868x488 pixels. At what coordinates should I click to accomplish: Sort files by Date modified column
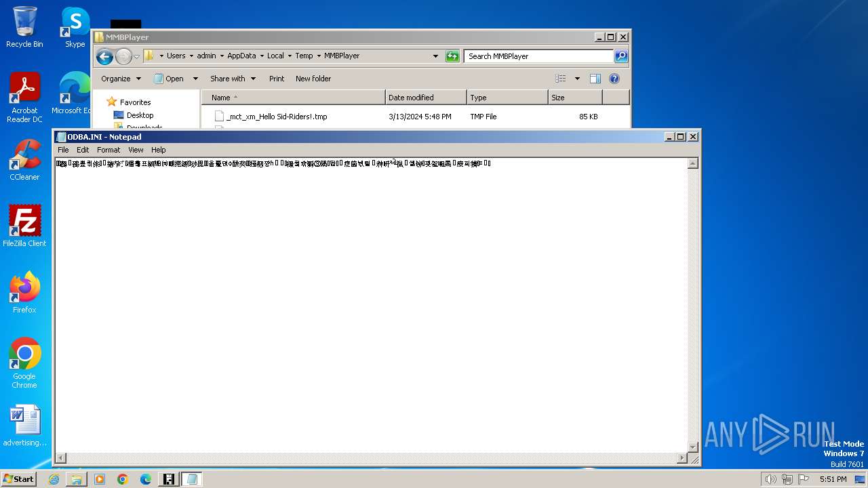(x=426, y=98)
